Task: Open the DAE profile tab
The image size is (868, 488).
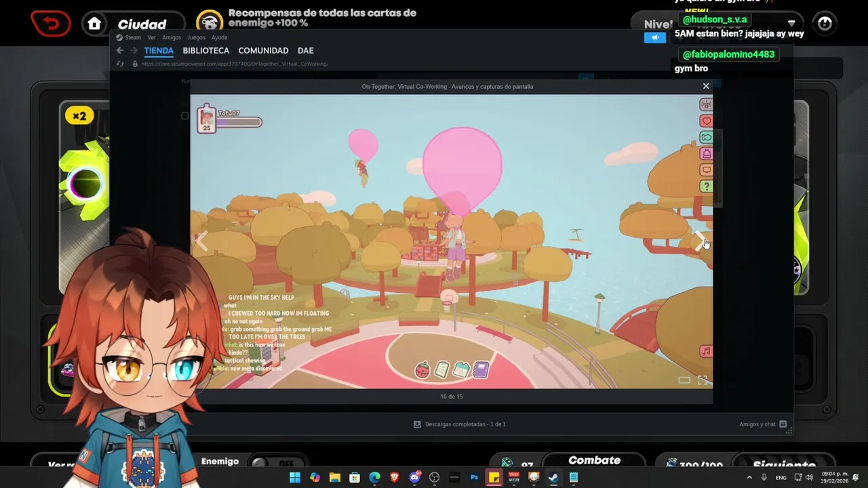Action: click(x=305, y=50)
